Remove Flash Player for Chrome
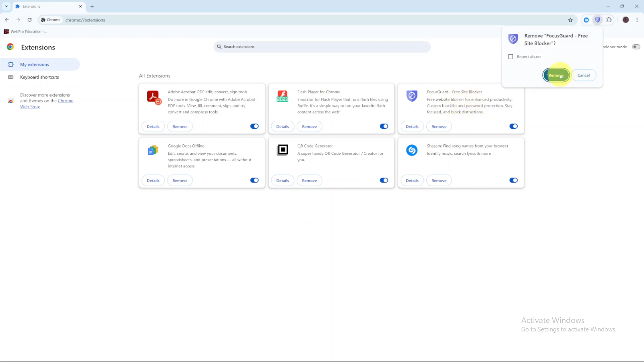The width and height of the screenshot is (644, 362). pyautogui.click(x=310, y=127)
